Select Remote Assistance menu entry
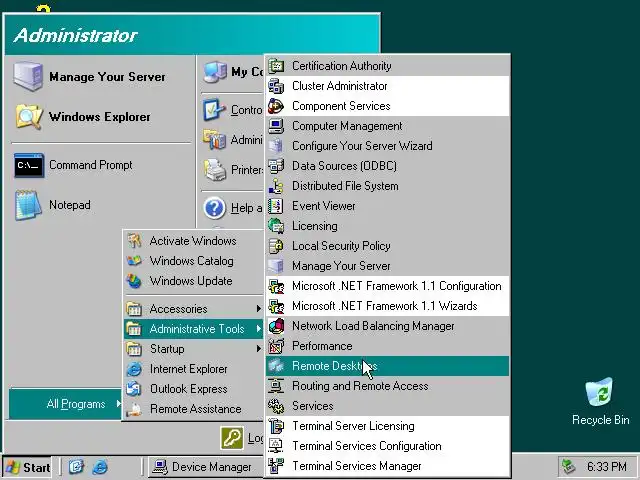 (x=193, y=409)
